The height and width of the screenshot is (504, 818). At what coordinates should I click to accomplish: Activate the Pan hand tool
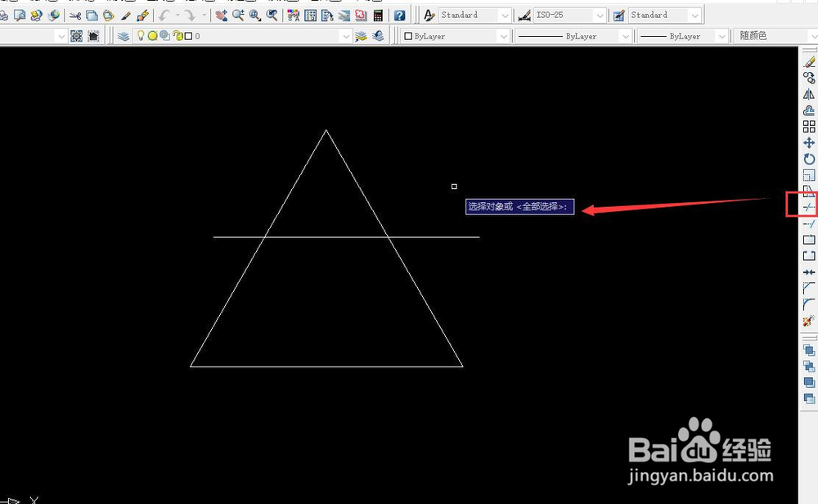221,15
